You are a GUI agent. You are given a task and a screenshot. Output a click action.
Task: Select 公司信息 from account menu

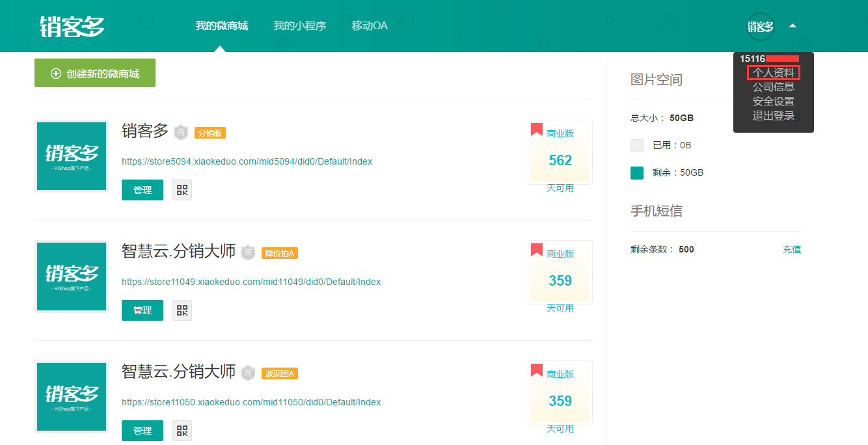click(x=774, y=87)
